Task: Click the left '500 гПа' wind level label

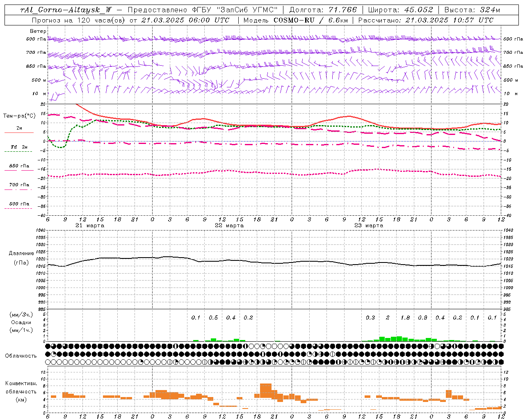Action: click(x=36, y=39)
